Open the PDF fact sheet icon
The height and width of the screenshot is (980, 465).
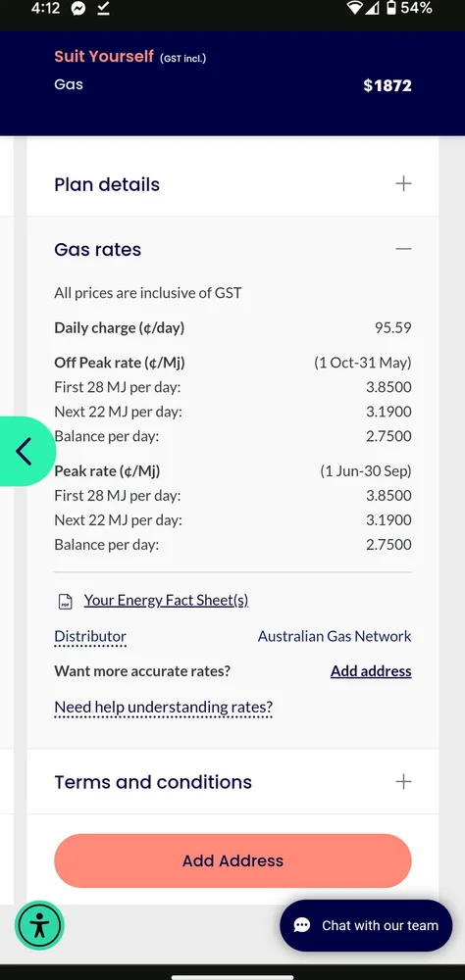tap(65, 602)
